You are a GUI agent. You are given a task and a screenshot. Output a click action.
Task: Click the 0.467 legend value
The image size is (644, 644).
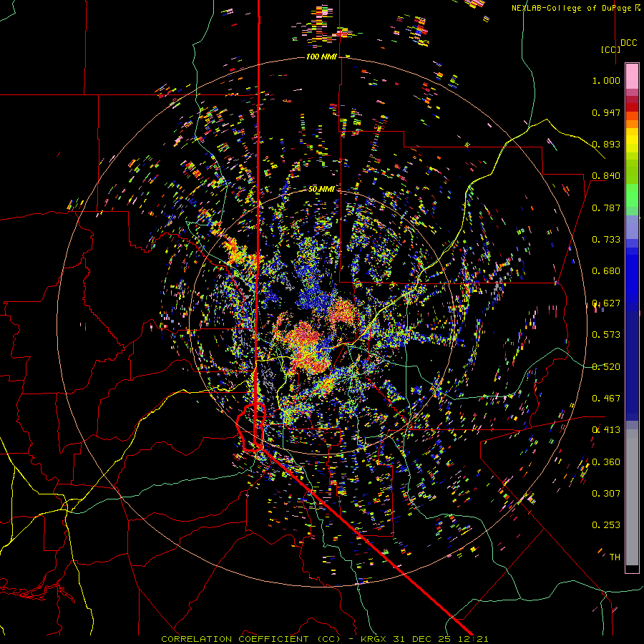pyautogui.click(x=606, y=399)
